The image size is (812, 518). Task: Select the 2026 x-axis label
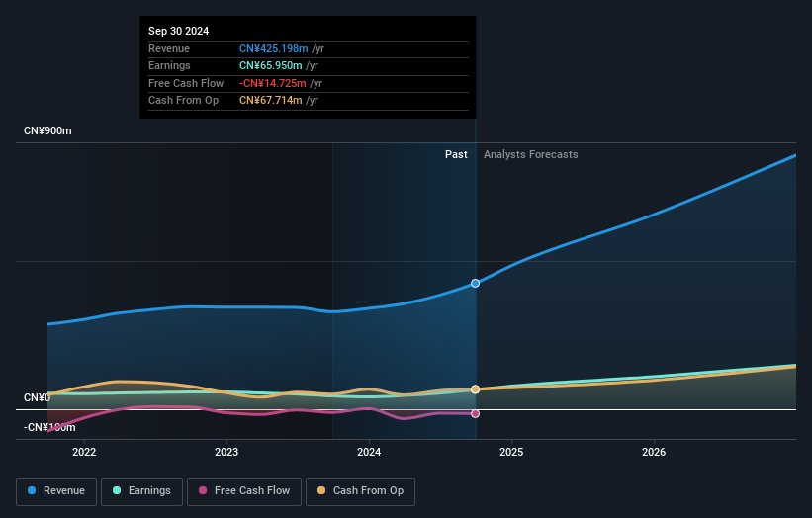[x=654, y=453]
